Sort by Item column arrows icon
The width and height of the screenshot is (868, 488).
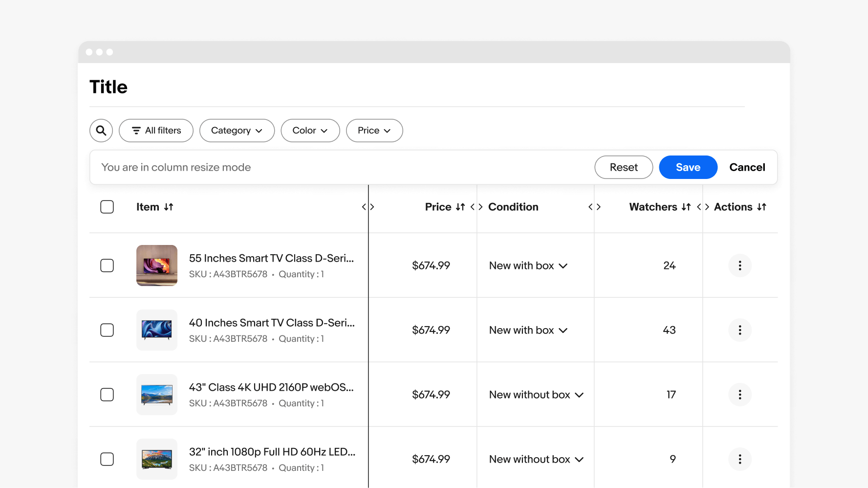click(169, 207)
